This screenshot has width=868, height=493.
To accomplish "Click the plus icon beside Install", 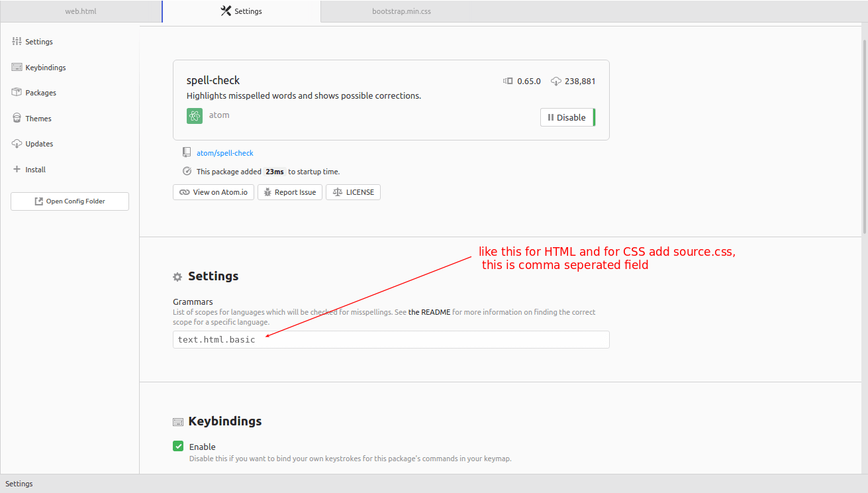I will [x=17, y=169].
